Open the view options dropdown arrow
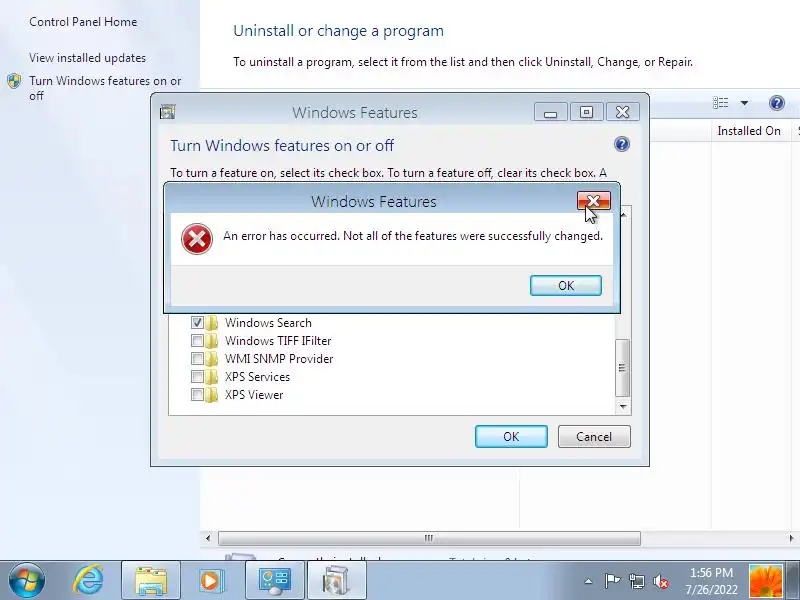This screenshot has width=800, height=600. click(744, 103)
